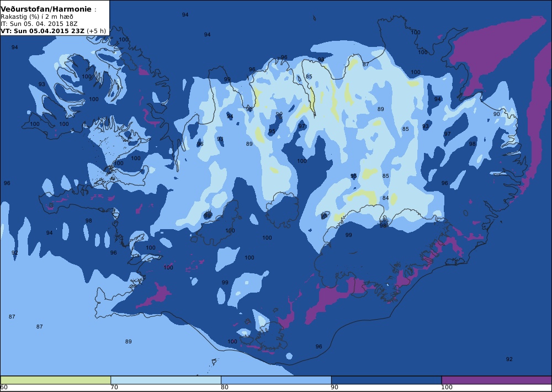Pick the pale blue 70–80 legend swatch
Viewport: 552px width, 392px height.
166,380
